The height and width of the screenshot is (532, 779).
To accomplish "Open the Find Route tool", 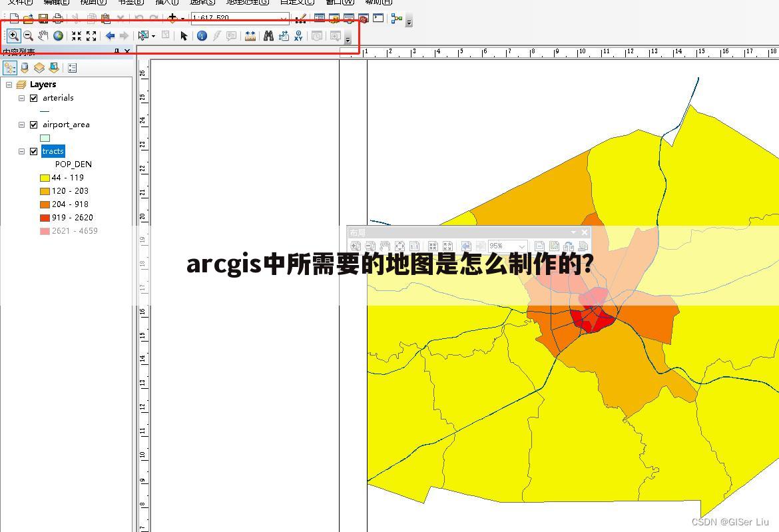I will (284, 36).
